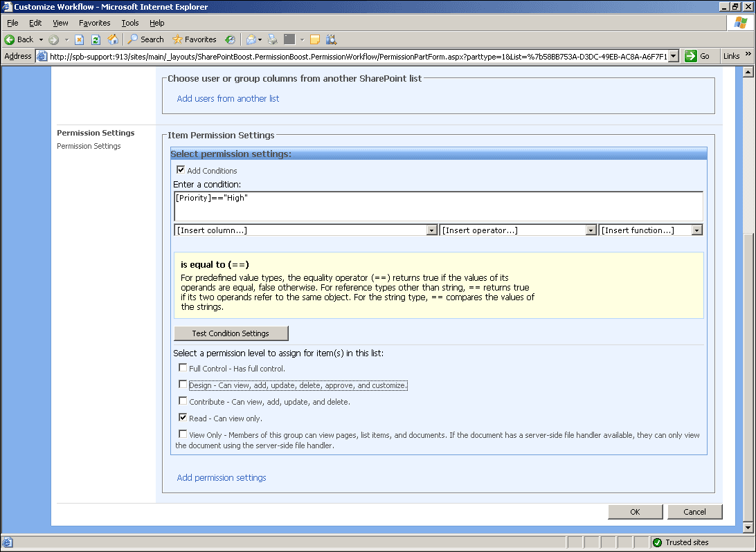This screenshot has width=756, height=552.
Task: Refresh the page with the Refresh icon
Action: point(96,39)
